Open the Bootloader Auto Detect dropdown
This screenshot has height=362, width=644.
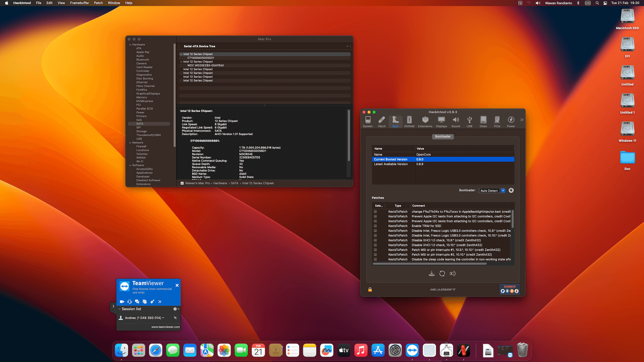(x=492, y=190)
